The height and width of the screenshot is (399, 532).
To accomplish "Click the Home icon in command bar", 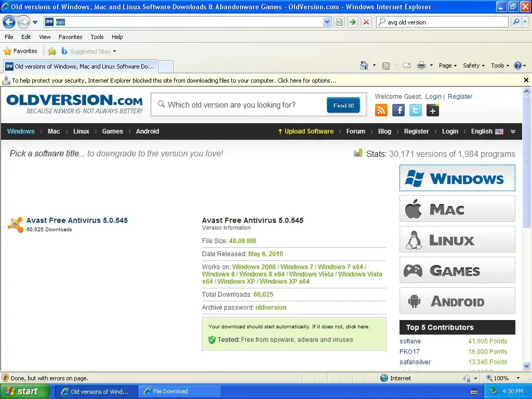I will [364, 65].
